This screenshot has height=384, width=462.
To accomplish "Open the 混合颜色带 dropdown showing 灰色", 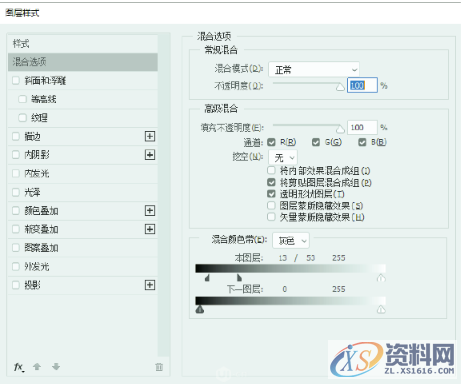I will (x=291, y=240).
